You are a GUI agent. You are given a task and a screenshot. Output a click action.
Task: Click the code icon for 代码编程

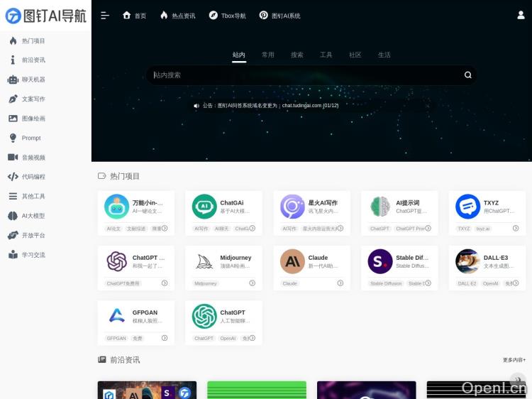(x=13, y=177)
